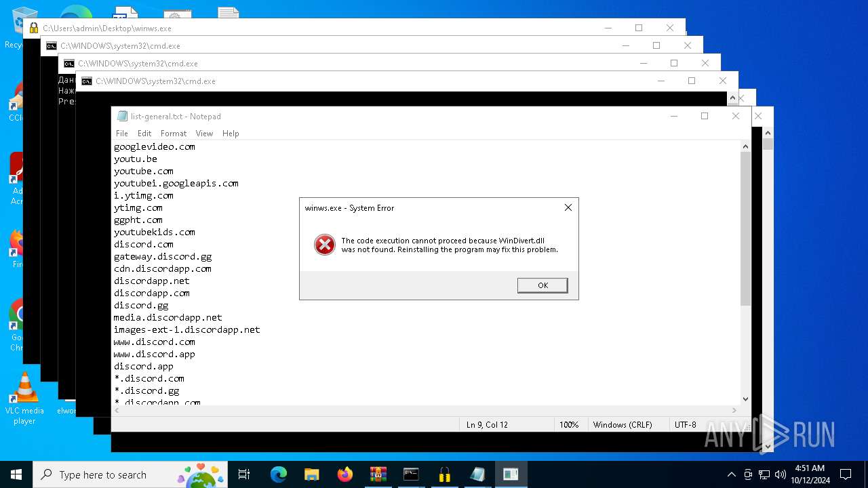Click the Notepad horizontal scrollbar right arrow
This screenshot has width=868, height=488.
[734, 410]
